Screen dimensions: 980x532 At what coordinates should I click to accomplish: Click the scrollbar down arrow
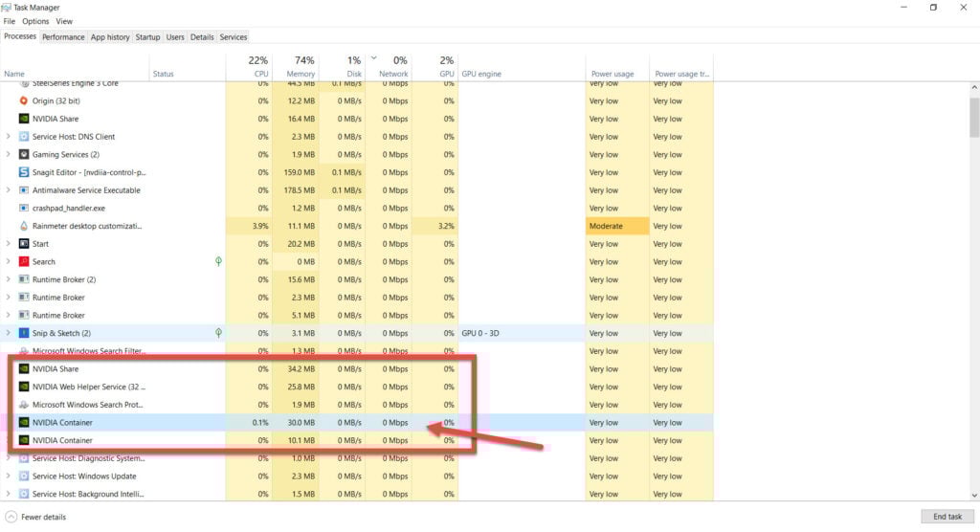pyautogui.click(x=974, y=495)
